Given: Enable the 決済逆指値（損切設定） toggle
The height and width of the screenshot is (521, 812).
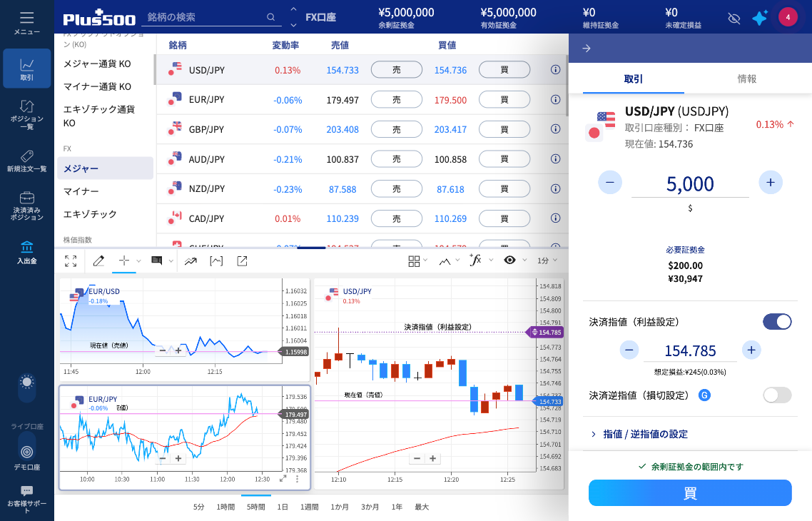Looking at the screenshot, I should (x=777, y=395).
